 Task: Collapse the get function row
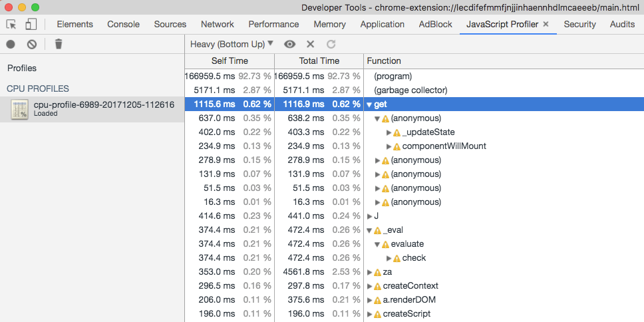369,104
